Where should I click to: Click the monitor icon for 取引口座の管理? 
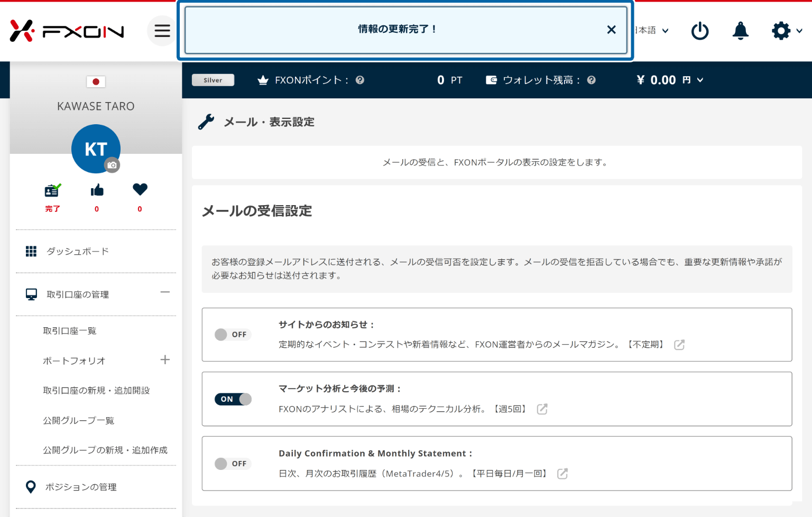(x=31, y=294)
